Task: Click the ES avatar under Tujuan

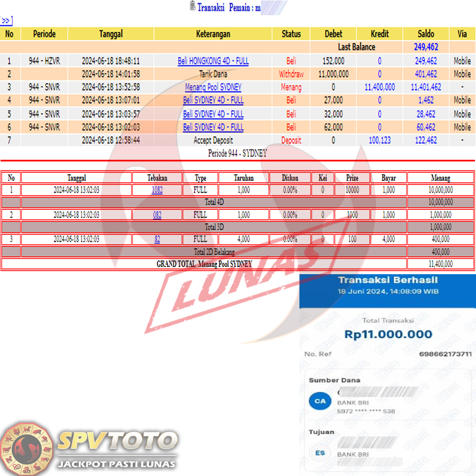Action: 320,453
